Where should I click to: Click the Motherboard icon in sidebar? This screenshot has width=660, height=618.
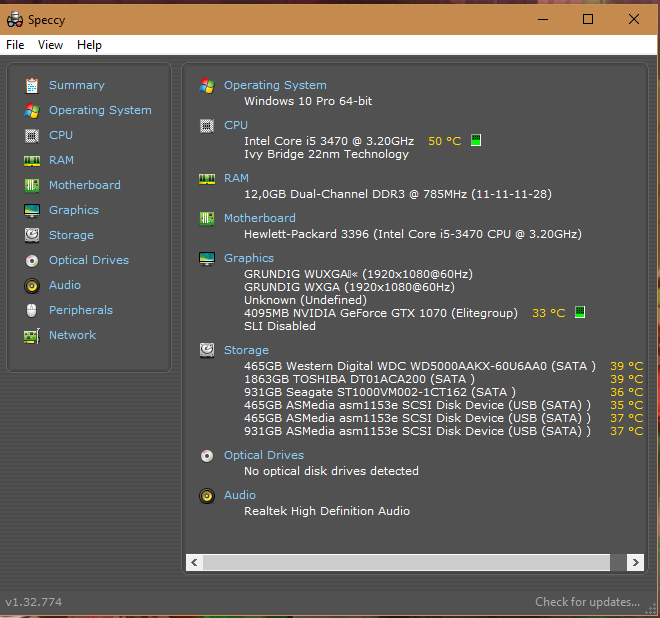point(32,185)
